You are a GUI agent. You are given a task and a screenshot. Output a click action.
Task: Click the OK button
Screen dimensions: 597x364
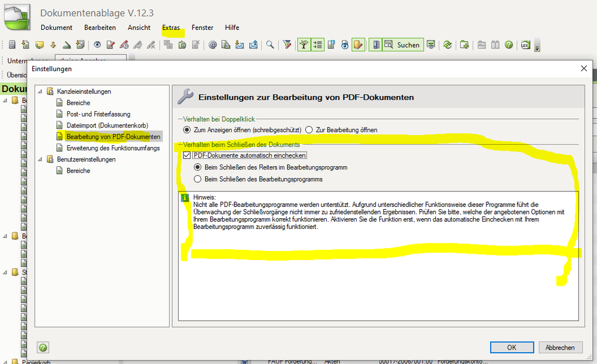pyautogui.click(x=512, y=347)
